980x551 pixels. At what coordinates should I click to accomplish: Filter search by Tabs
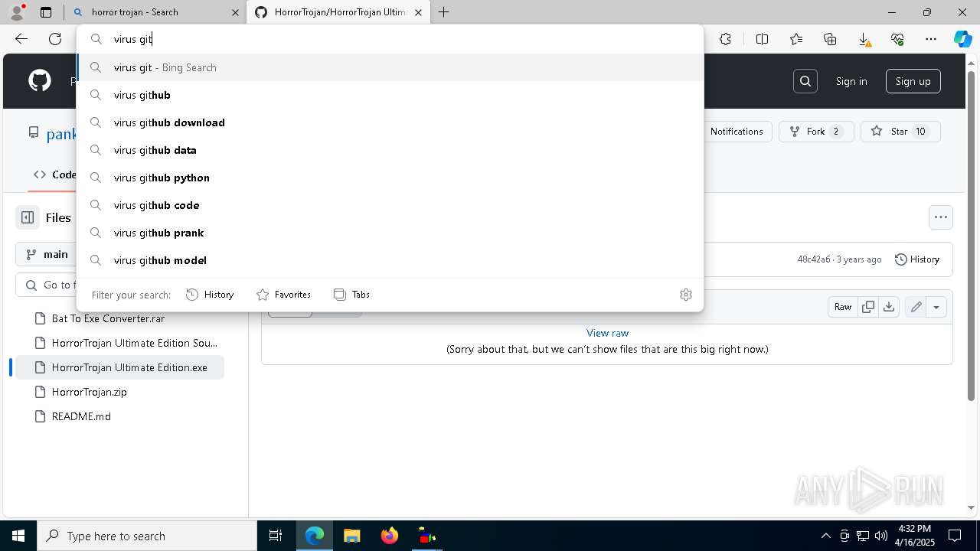click(x=352, y=295)
